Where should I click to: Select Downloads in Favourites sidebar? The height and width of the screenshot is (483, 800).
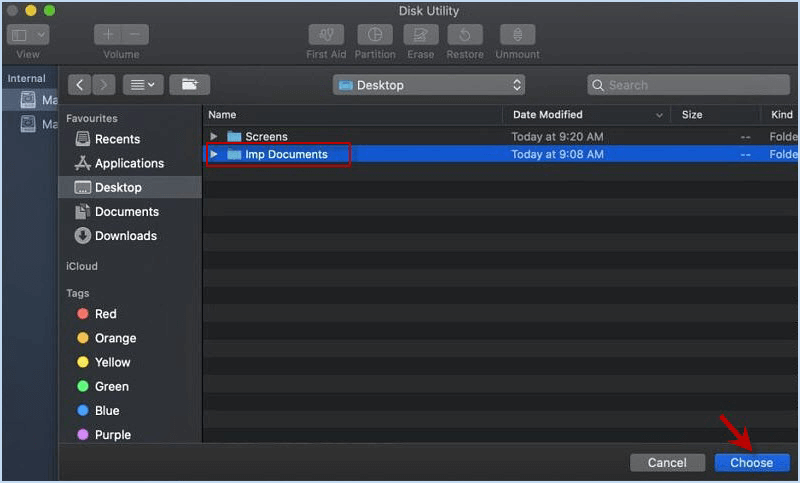click(130, 236)
